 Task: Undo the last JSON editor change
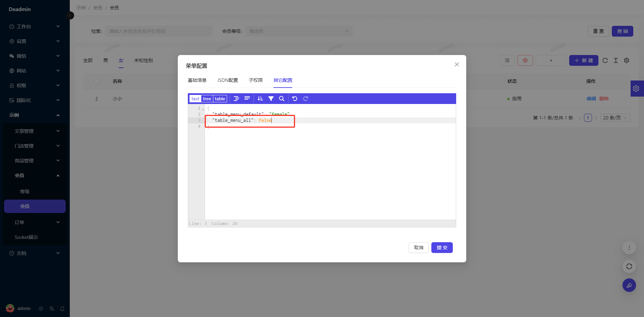click(294, 99)
